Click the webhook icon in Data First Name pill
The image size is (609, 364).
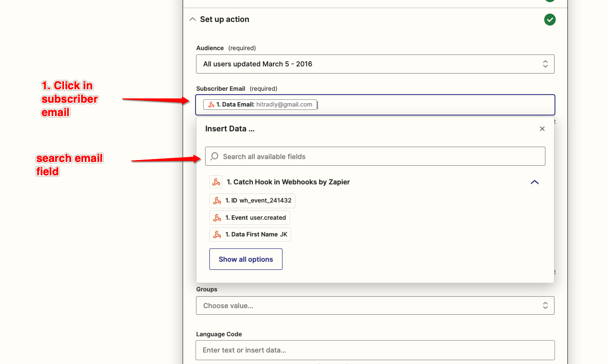217,235
